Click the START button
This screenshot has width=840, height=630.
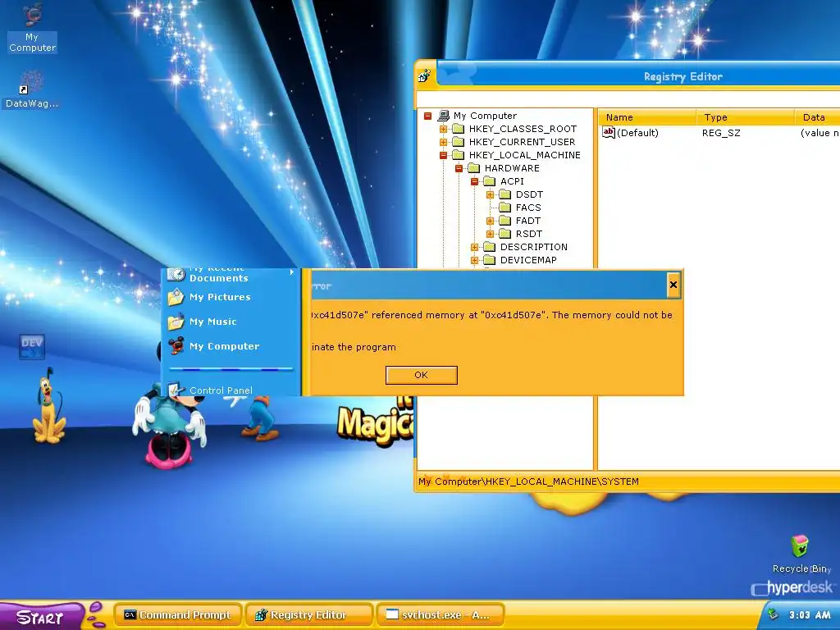pos(42,617)
